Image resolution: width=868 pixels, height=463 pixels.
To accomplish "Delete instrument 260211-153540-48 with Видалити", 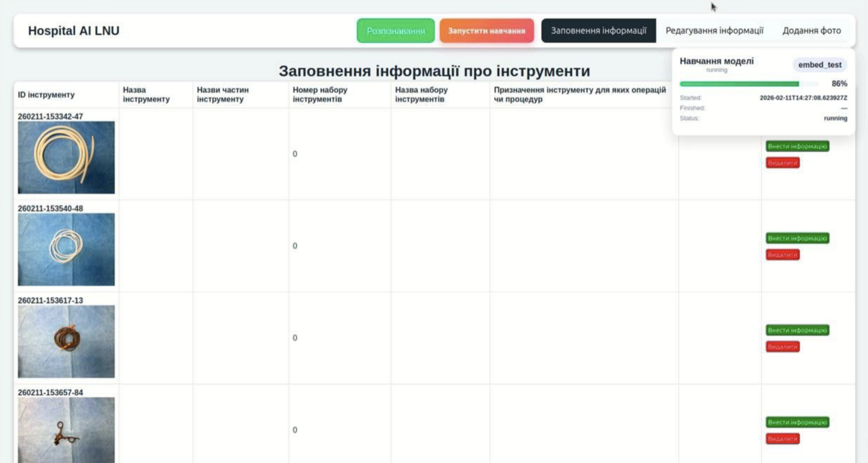I will [x=782, y=254].
